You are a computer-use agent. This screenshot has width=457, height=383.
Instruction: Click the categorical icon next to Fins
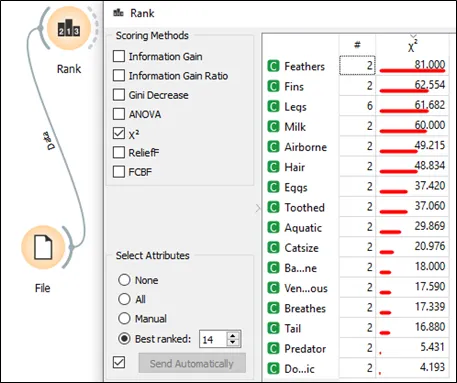point(273,87)
